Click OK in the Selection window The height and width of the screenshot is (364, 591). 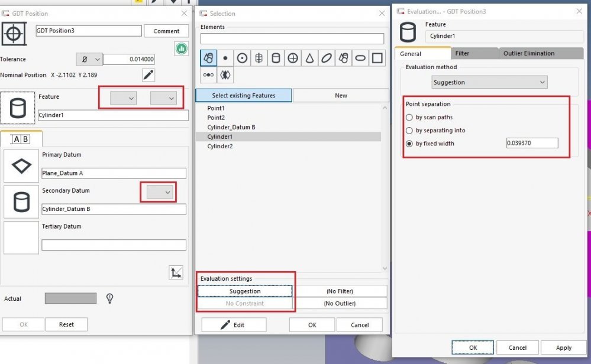pyautogui.click(x=312, y=325)
